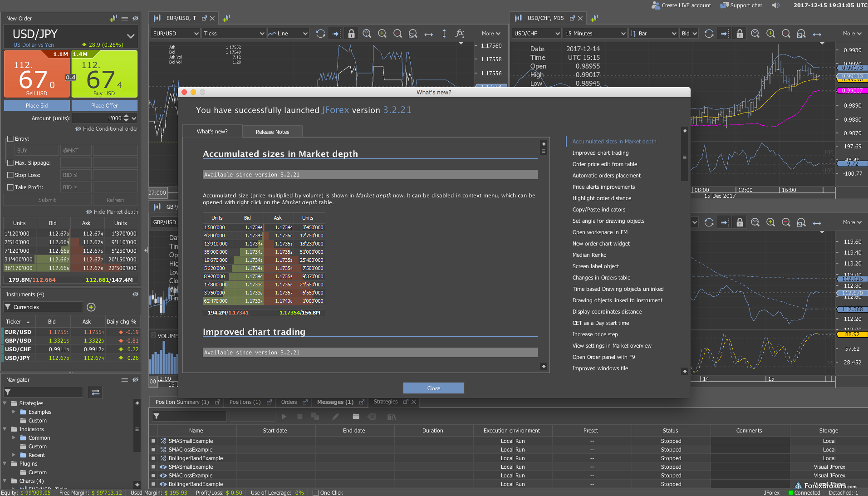This screenshot has height=496, width=868.
Task: Add new chart next to USD/CHF tab
Action: pos(594,18)
